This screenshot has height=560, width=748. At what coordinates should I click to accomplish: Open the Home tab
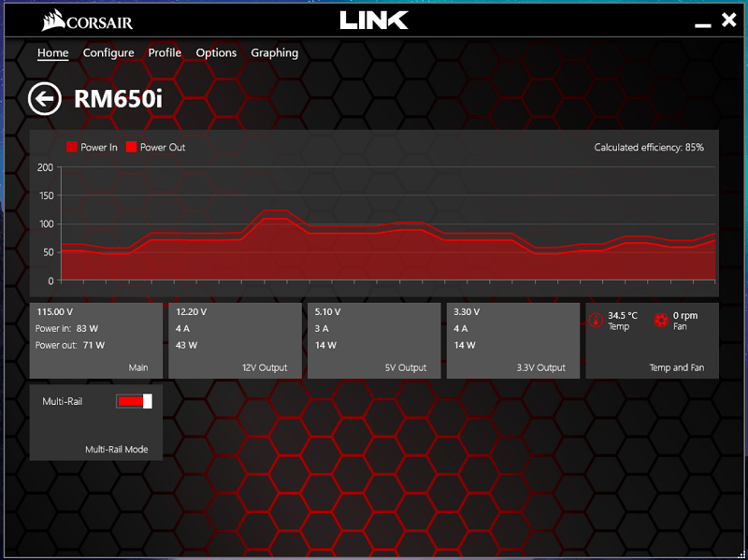53,53
